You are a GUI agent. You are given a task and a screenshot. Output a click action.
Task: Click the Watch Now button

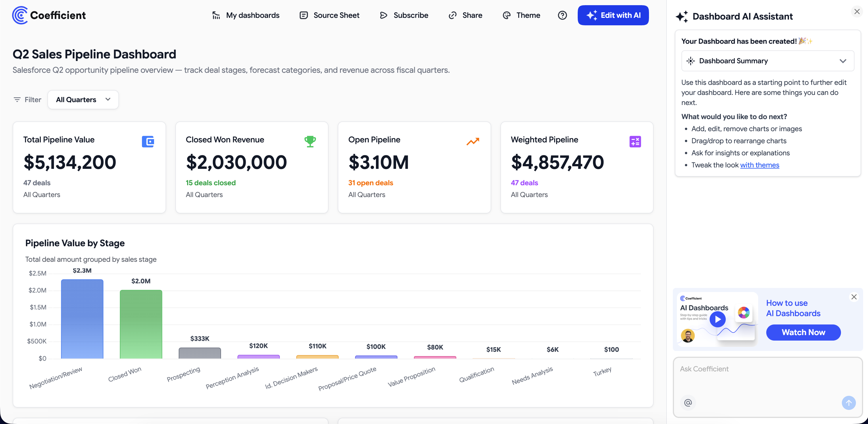click(803, 332)
